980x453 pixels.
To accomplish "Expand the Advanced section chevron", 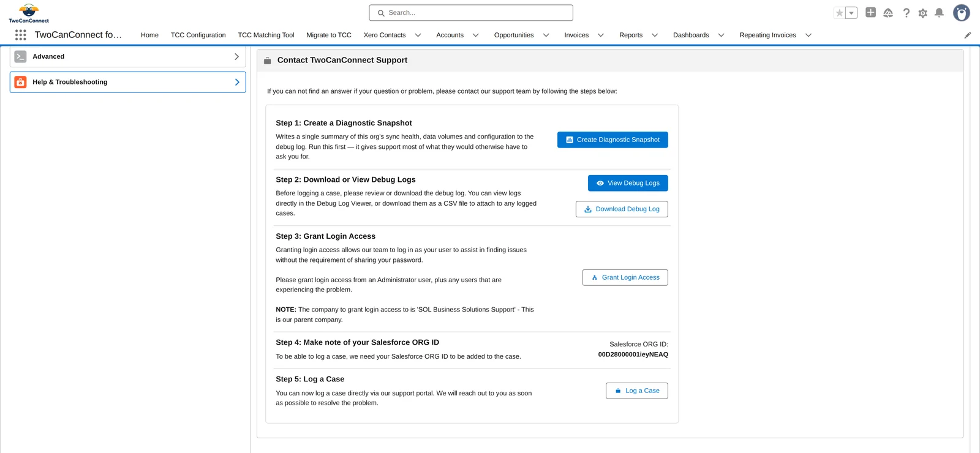I will pos(236,56).
